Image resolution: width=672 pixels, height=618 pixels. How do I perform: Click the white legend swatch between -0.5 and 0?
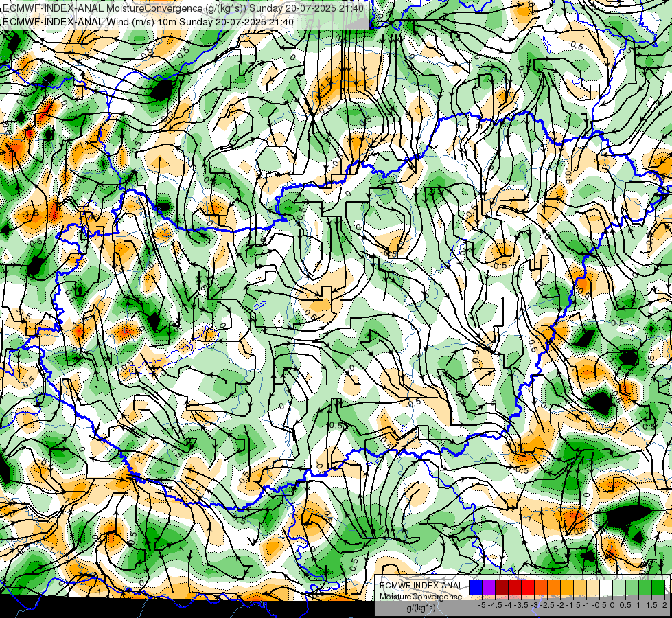(x=606, y=588)
